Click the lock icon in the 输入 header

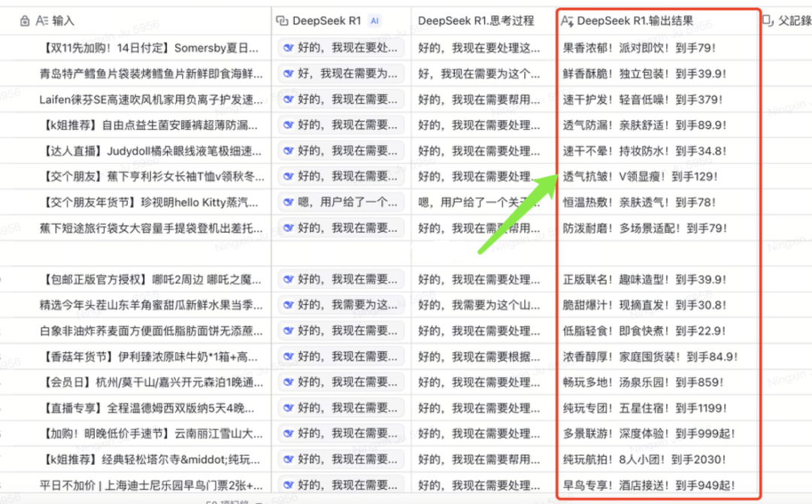25,21
